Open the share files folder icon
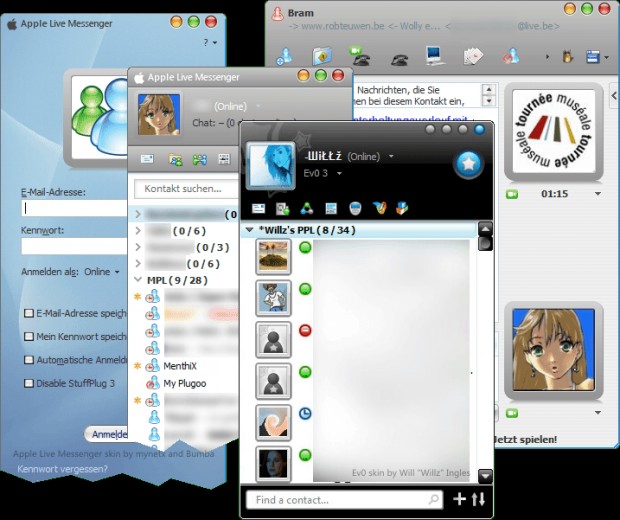This screenshot has width=620, height=520. 322,56
